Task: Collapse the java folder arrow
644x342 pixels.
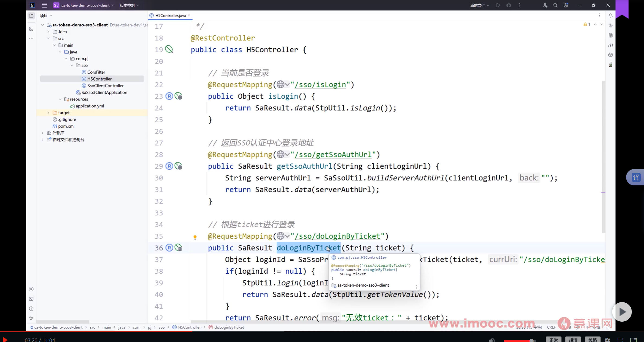Action: click(60, 52)
